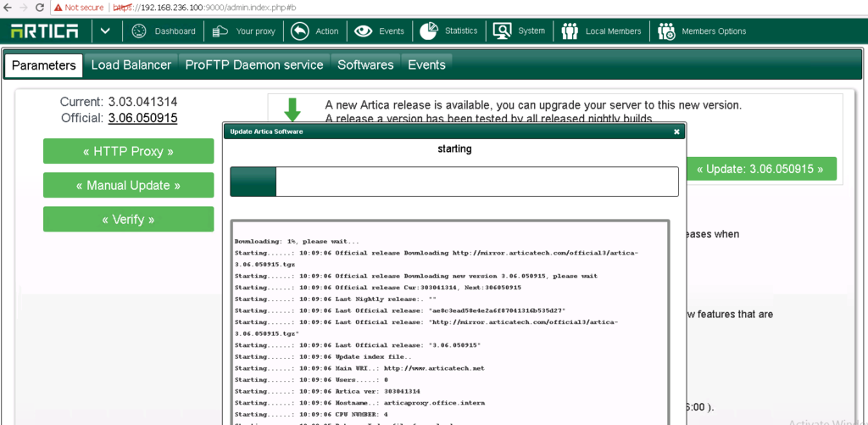Click the browser forward arrow
The width and height of the screenshot is (868, 425).
24,8
